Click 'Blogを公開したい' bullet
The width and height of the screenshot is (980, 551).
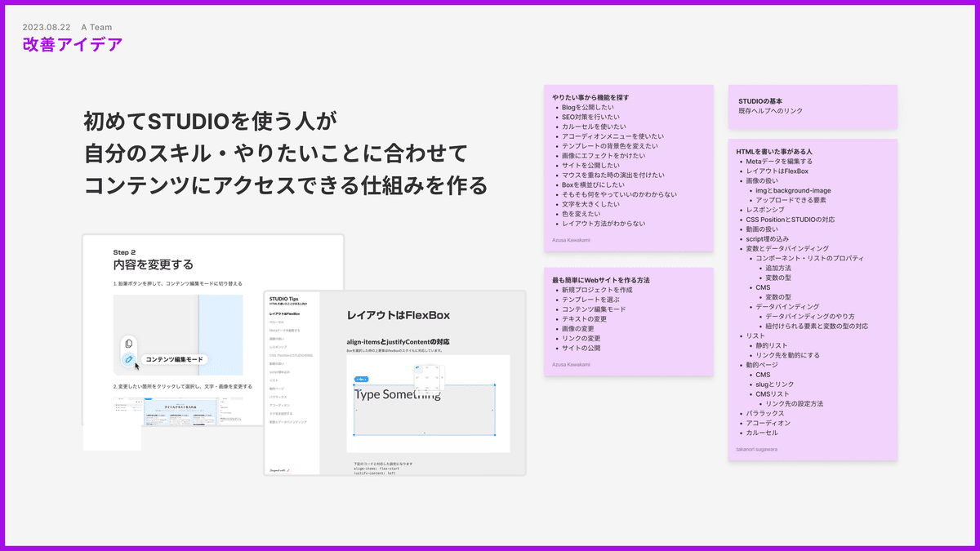pos(588,107)
